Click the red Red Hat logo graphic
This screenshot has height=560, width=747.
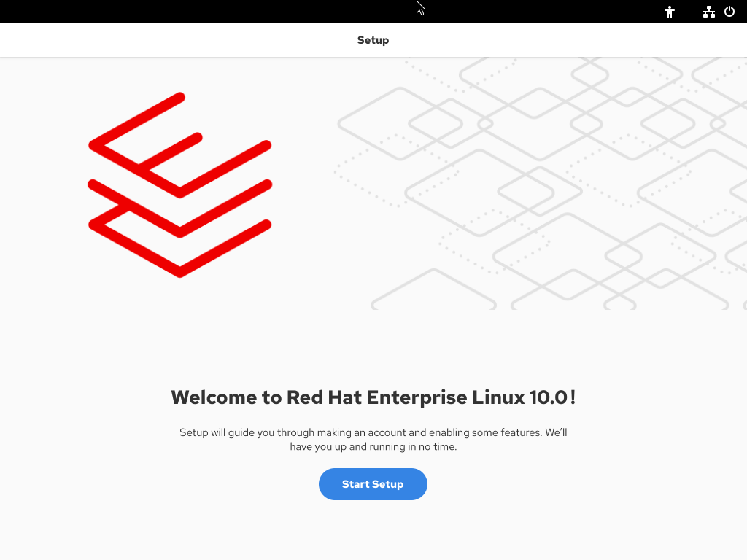click(180, 184)
